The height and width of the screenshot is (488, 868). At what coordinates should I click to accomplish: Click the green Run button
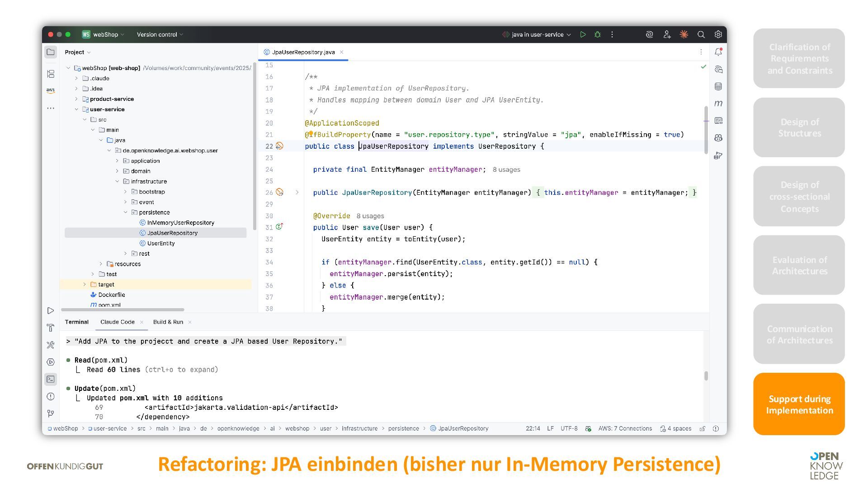tap(583, 34)
